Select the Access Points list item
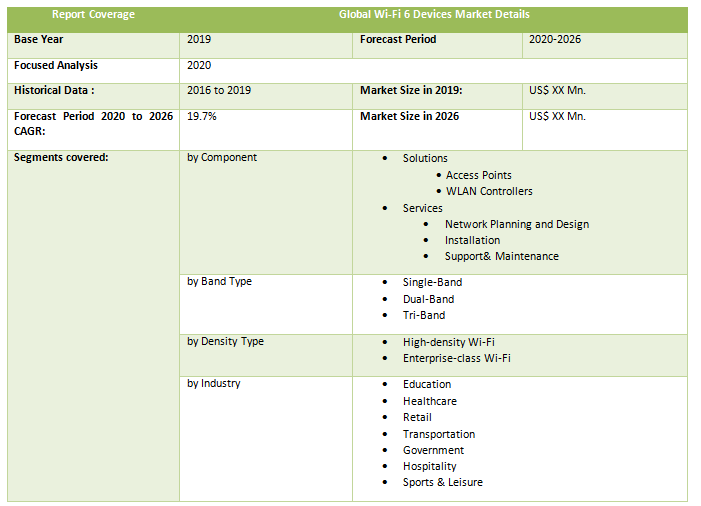Screen dimensions: 701x506 click(478, 175)
